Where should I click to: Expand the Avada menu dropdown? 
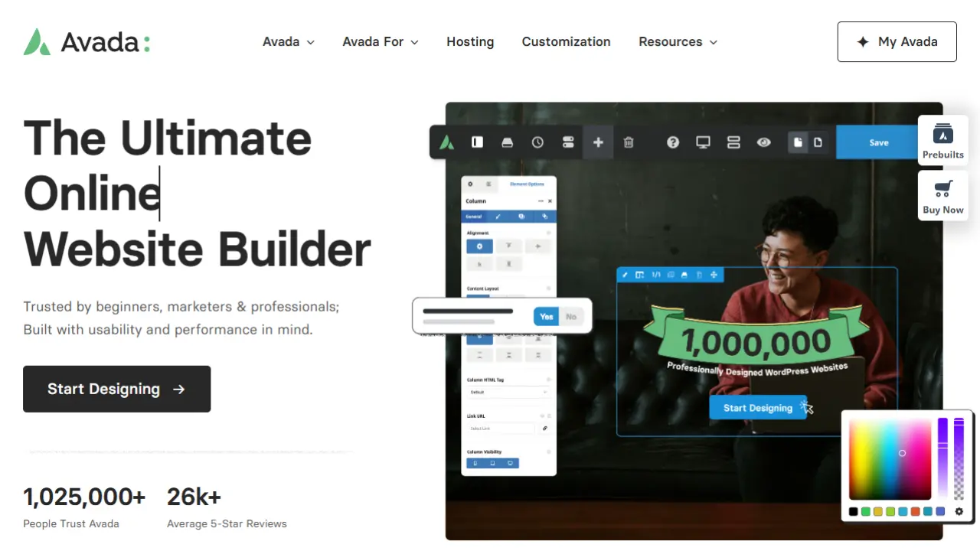[288, 42]
